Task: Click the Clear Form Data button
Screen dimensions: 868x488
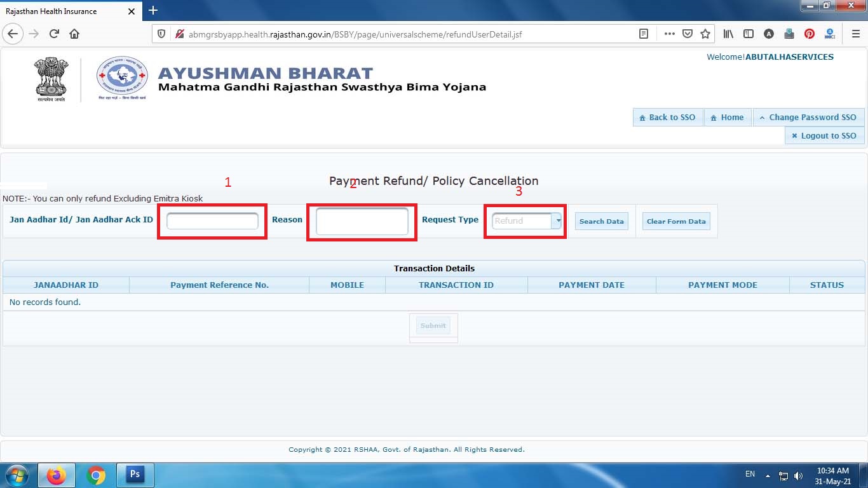Action: [676, 221]
